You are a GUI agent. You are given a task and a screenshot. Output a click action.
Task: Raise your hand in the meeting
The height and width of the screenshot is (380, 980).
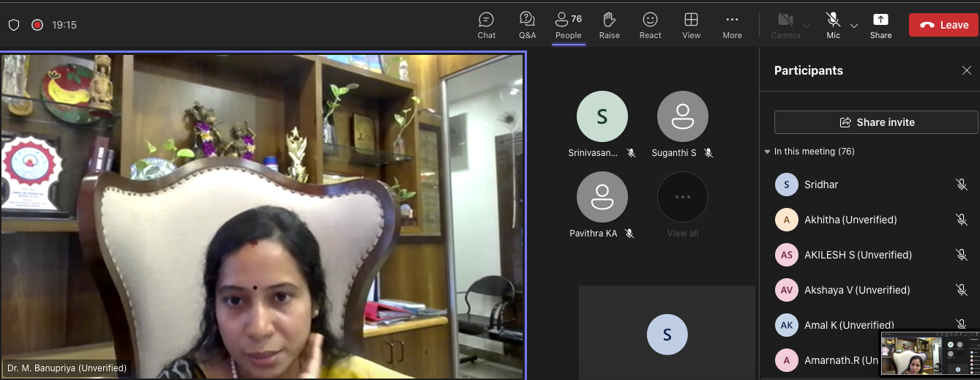(x=609, y=25)
